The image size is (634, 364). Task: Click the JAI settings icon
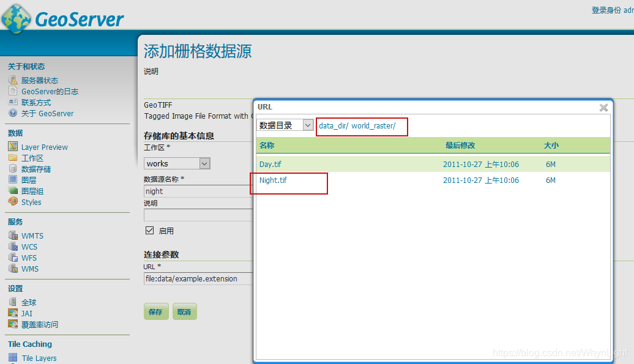click(13, 313)
